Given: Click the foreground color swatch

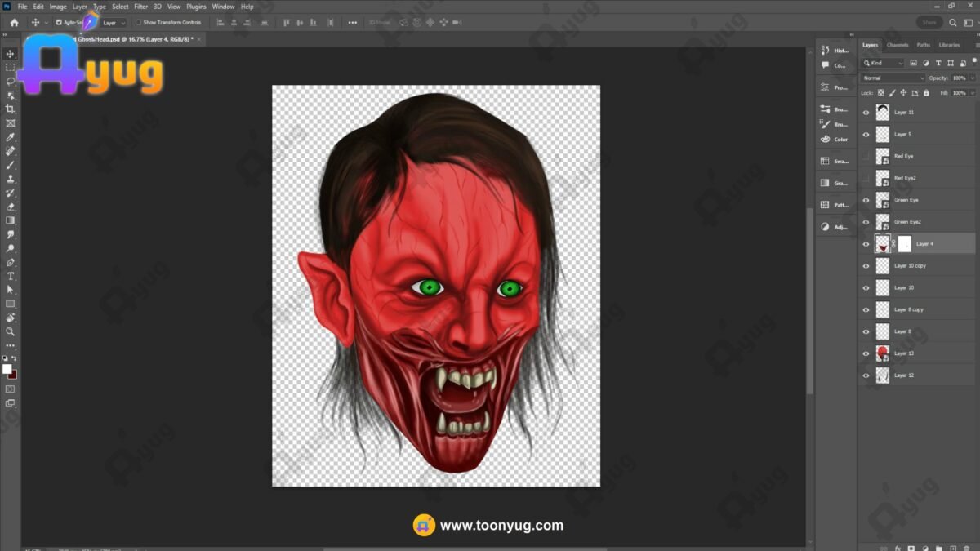Looking at the screenshot, I should (7, 369).
